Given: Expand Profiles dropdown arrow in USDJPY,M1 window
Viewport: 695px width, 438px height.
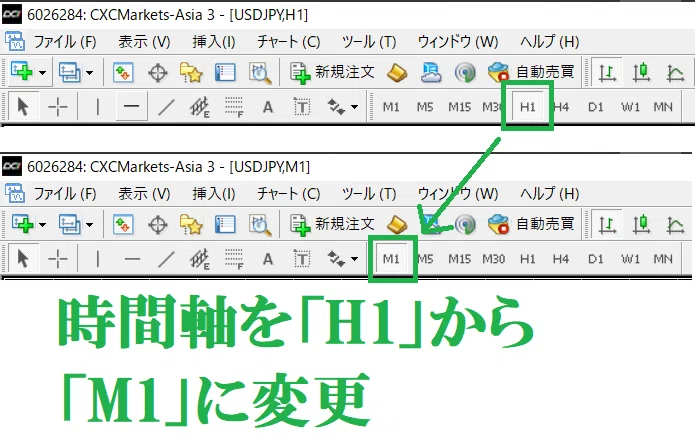Looking at the screenshot, I should 90,224.
